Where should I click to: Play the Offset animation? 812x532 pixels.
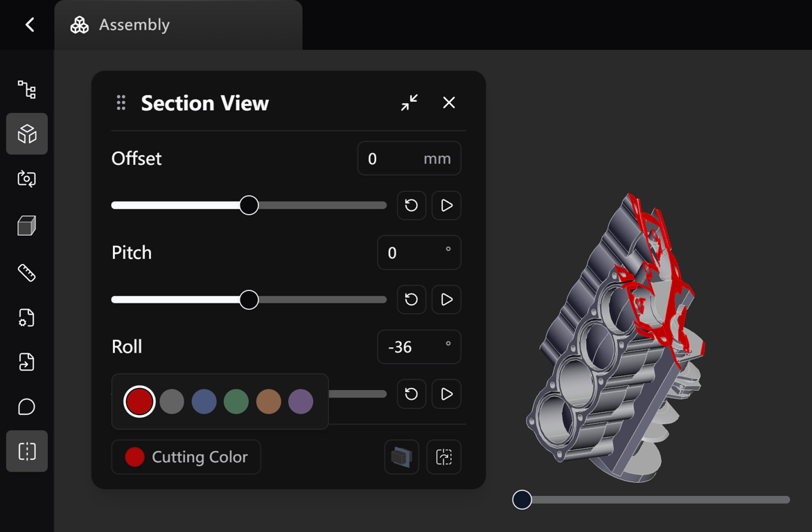point(446,205)
